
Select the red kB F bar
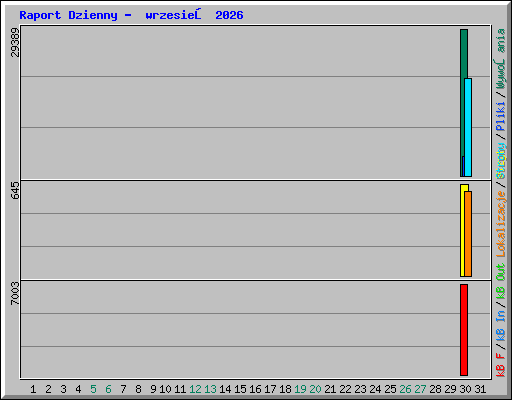click(x=464, y=330)
